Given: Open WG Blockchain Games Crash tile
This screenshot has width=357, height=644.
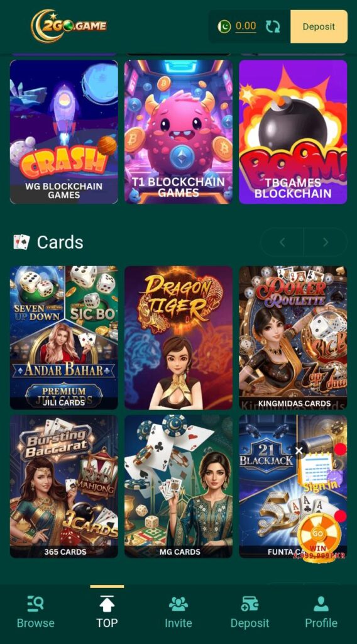Looking at the screenshot, I should [x=64, y=132].
